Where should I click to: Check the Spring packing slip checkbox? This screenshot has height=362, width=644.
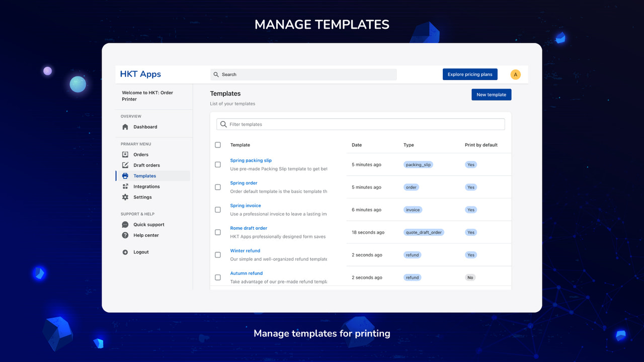point(218,164)
